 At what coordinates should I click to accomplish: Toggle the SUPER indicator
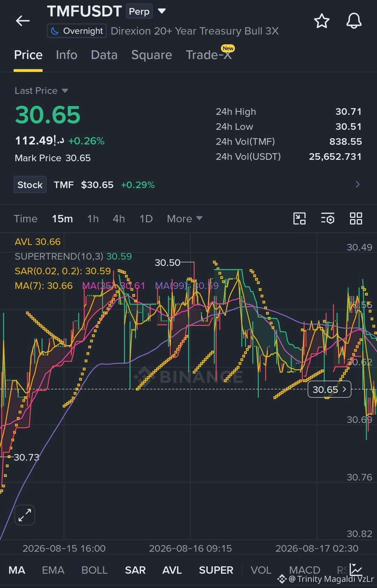click(x=216, y=570)
